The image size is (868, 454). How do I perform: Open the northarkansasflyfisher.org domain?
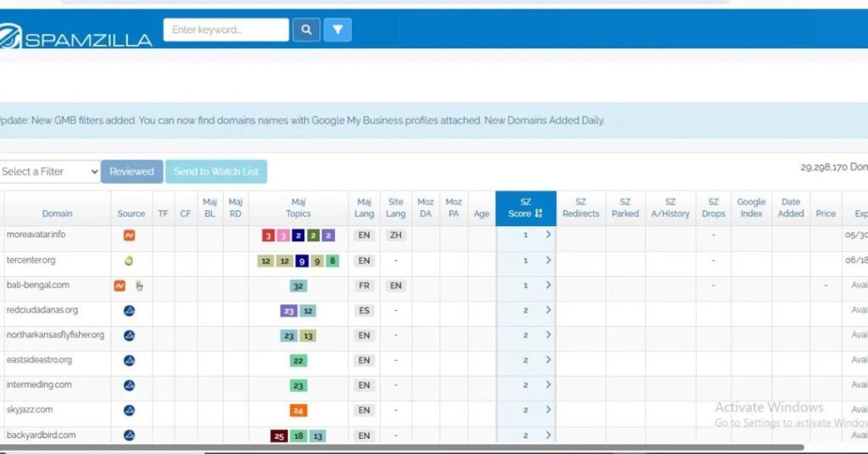click(55, 335)
